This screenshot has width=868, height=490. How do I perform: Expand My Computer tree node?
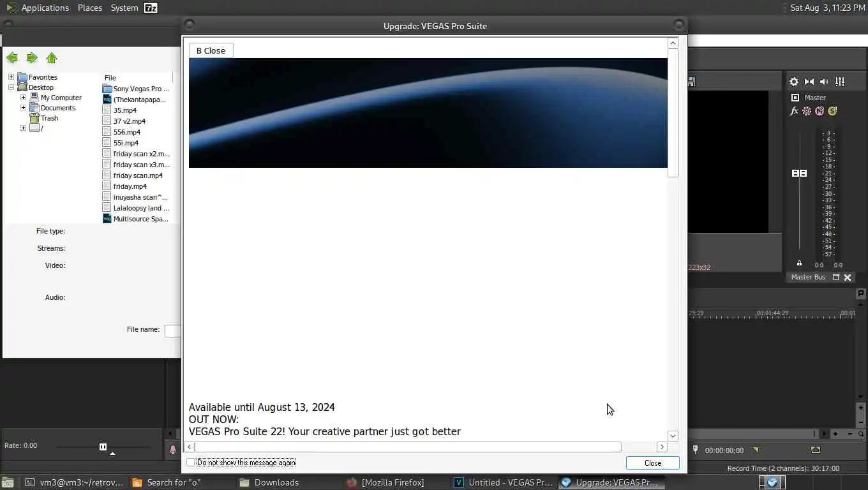coord(23,98)
